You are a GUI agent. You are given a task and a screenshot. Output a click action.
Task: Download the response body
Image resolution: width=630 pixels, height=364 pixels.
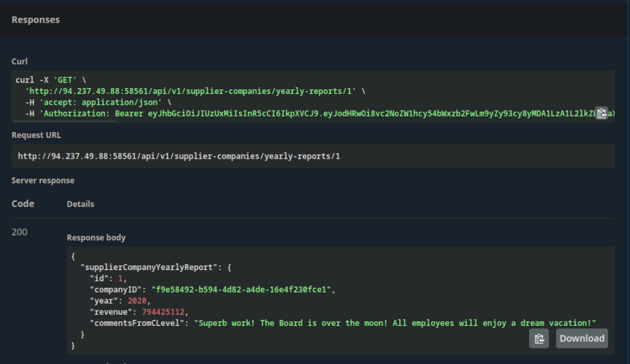(582, 338)
